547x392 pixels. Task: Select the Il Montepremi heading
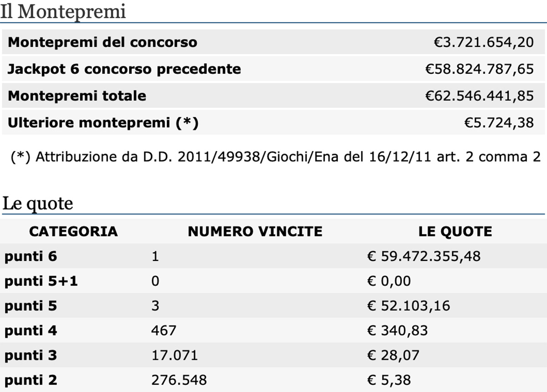tap(63, 12)
